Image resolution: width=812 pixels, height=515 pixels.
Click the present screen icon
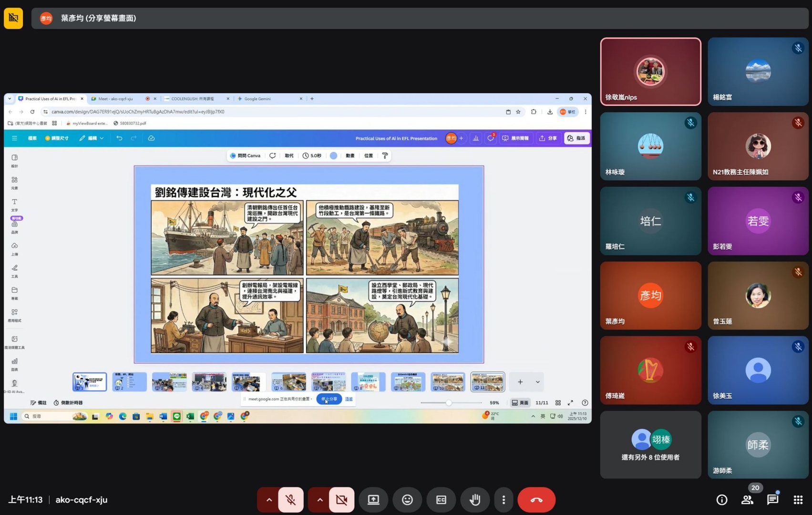pos(373,500)
